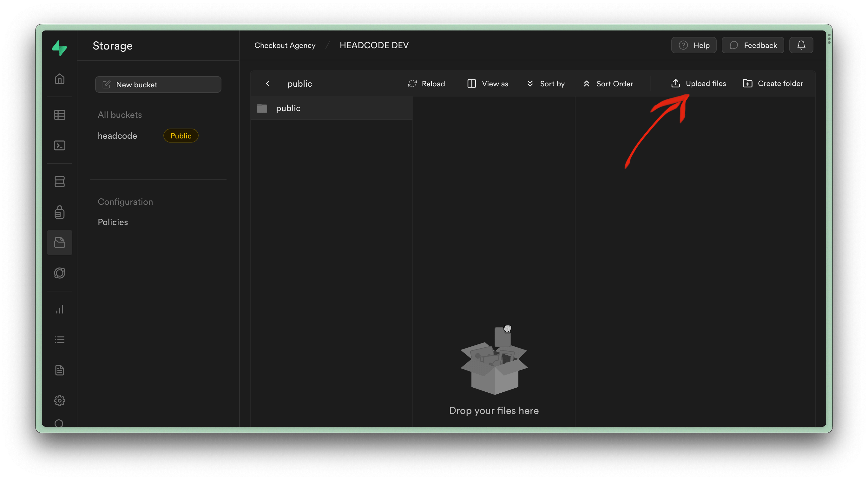Open the Logs list icon

click(60, 340)
